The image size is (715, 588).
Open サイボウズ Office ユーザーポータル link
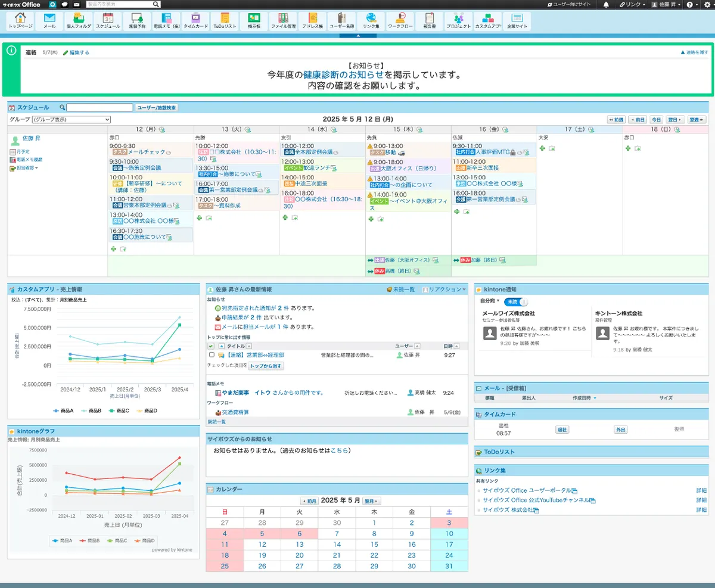coord(527,490)
